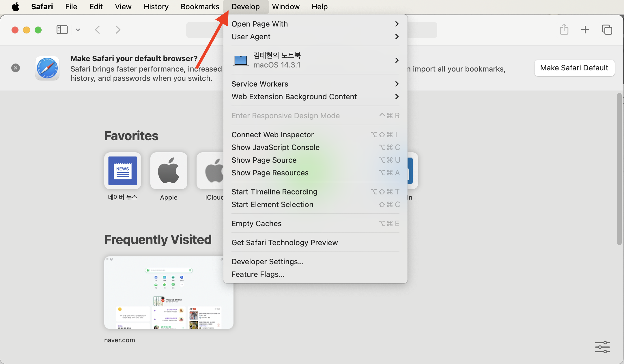The width and height of the screenshot is (624, 364).
Task: Open the File menu
Action: [71, 7]
